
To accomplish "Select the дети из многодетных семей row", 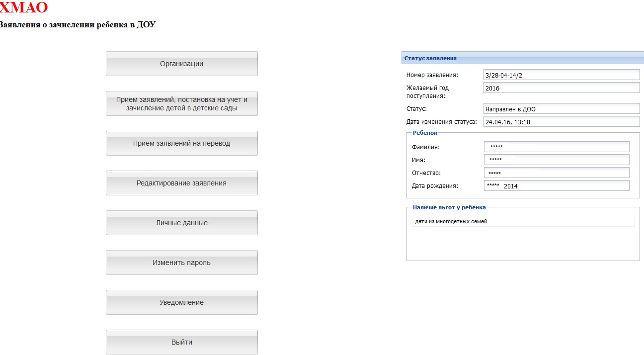I will (x=523, y=221).
